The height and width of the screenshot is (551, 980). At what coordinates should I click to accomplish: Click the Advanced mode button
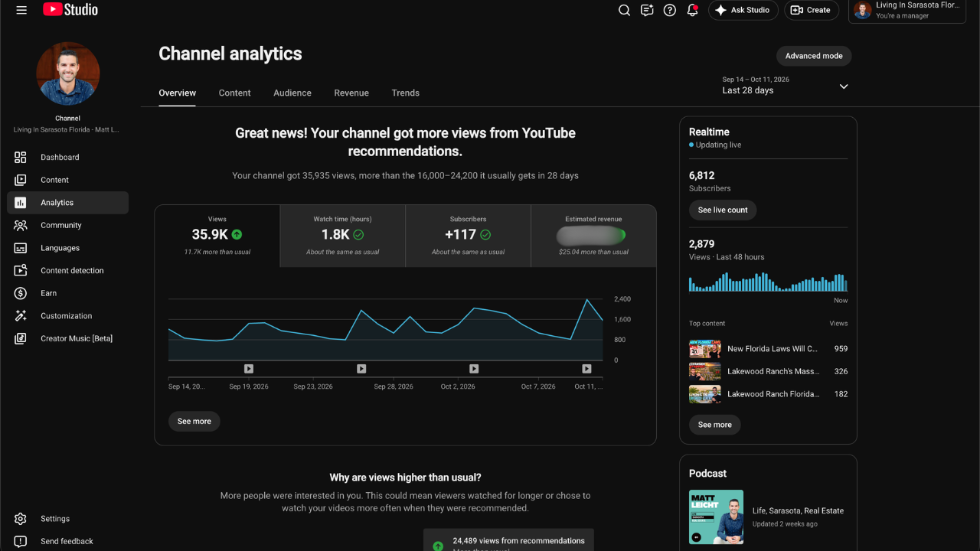point(814,56)
